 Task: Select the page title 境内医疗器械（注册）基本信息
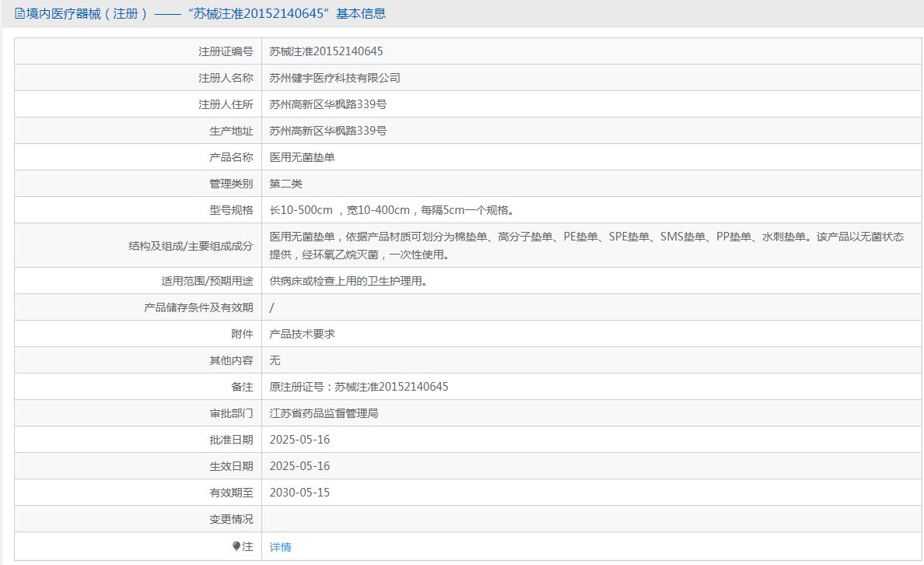pos(200,13)
